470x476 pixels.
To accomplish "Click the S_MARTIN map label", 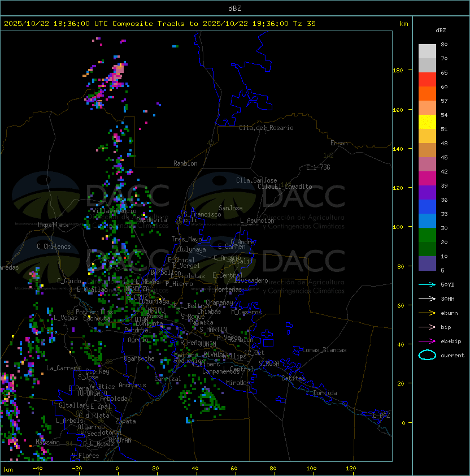I will coord(213,330).
